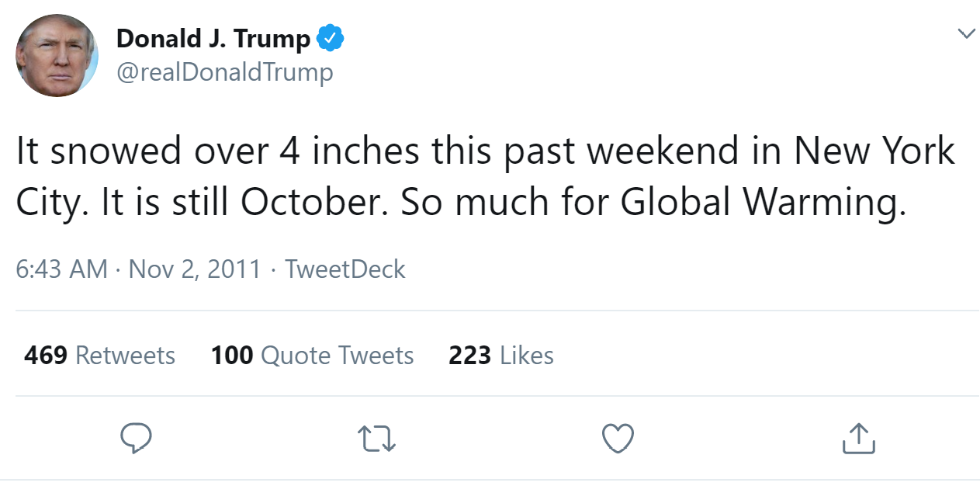Image resolution: width=980 pixels, height=493 pixels.
Task: View the 100 Quote Tweets list
Action: pyautogui.click(x=312, y=356)
